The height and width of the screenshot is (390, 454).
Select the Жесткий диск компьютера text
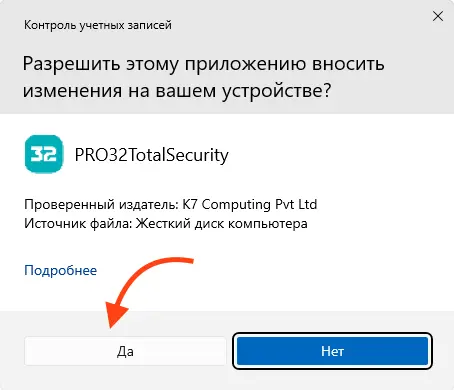[222, 223]
